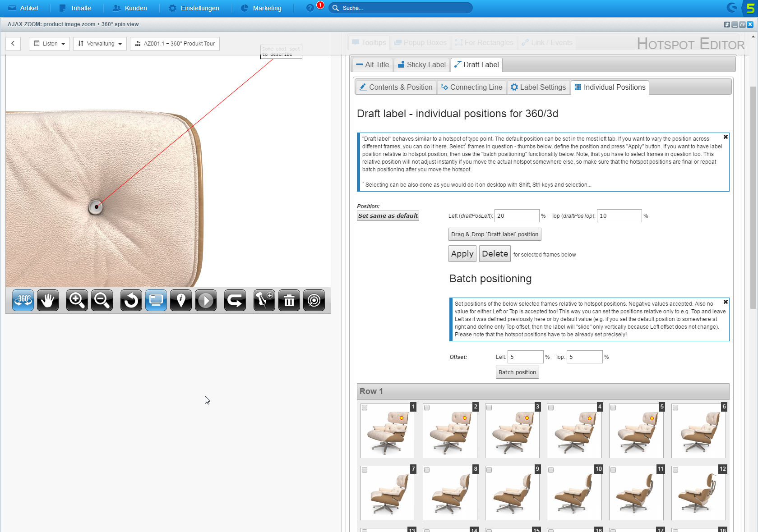Check the checkbox for frame 6
The height and width of the screenshot is (532, 758).
click(x=675, y=408)
